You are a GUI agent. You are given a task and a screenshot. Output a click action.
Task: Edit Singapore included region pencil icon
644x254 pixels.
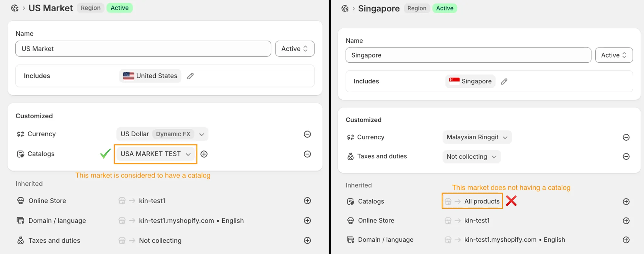tap(504, 82)
